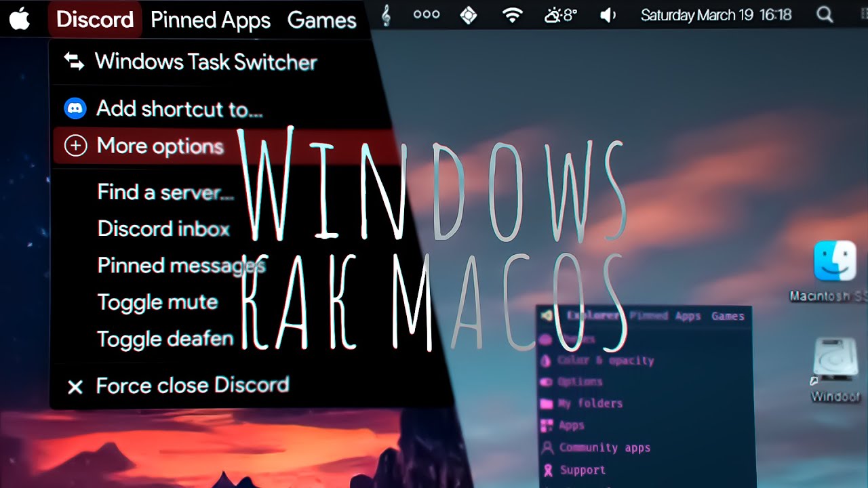
Task: Select Support in the pink menu
Action: pos(583,470)
